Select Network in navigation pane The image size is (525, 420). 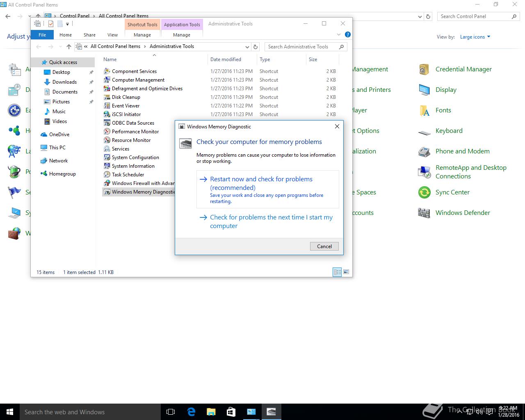tap(58, 161)
